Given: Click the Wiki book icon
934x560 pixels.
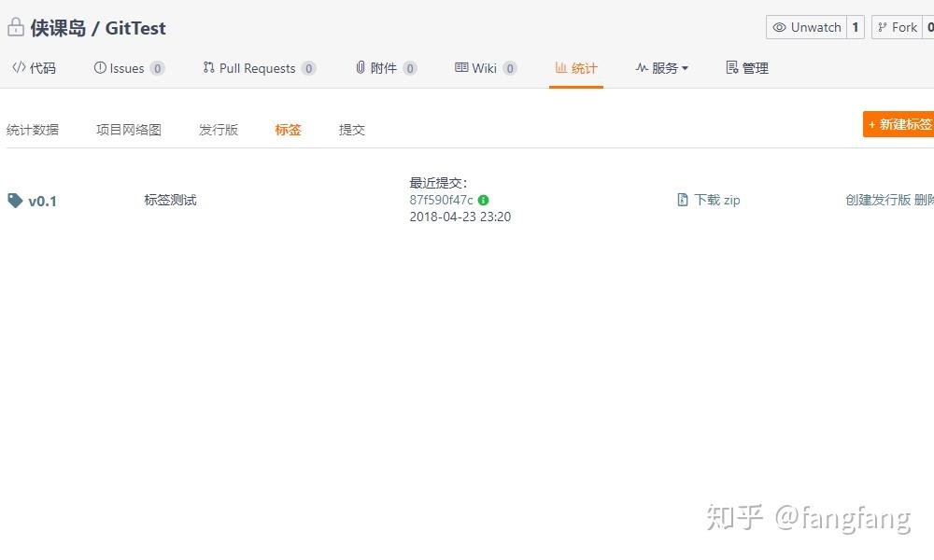Looking at the screenshot, I should pyautogui.click(x=460, y=67).
